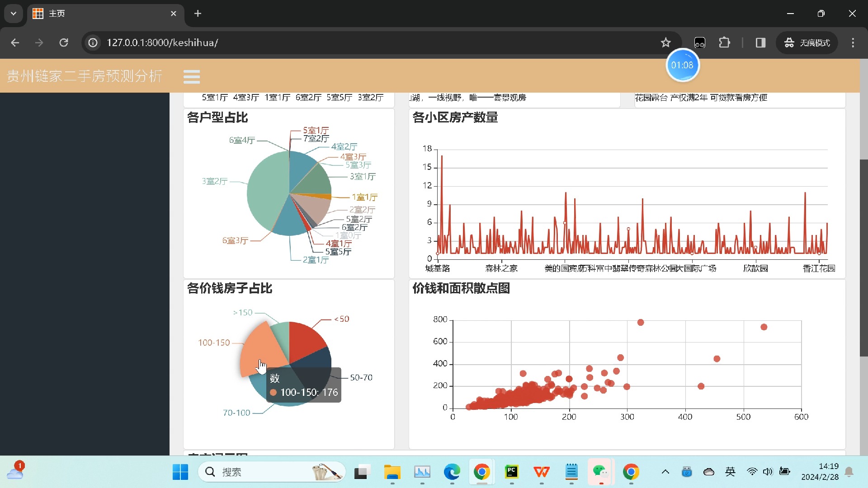Open the browser extensions puzzle icon

click(724, 42)
